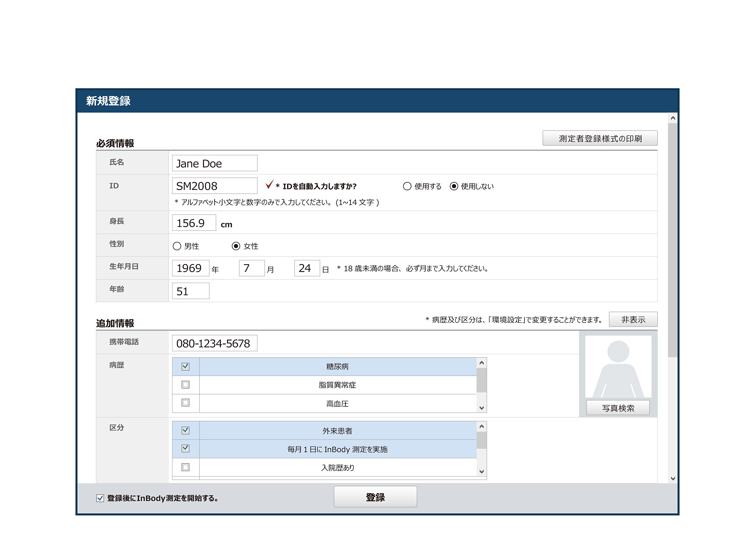755x560 pixels.
Task: Check the 入院歴あり checkbox
Action: [185, 467]
